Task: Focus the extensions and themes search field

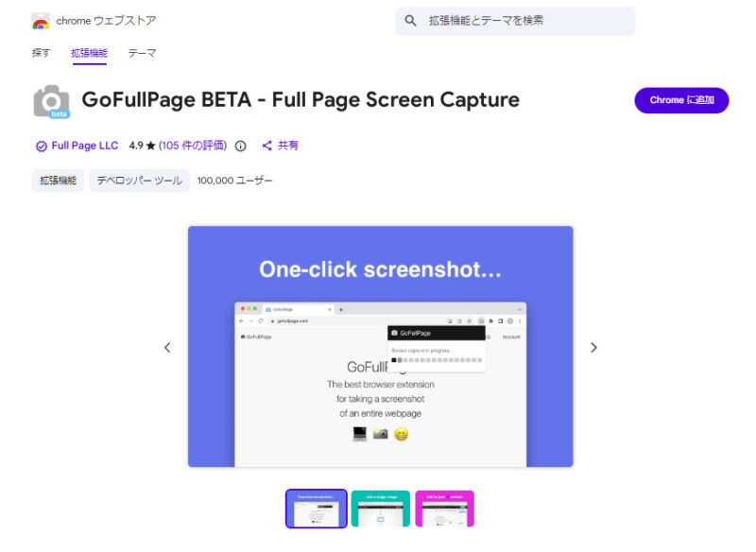Action: [x=515, y=21]
